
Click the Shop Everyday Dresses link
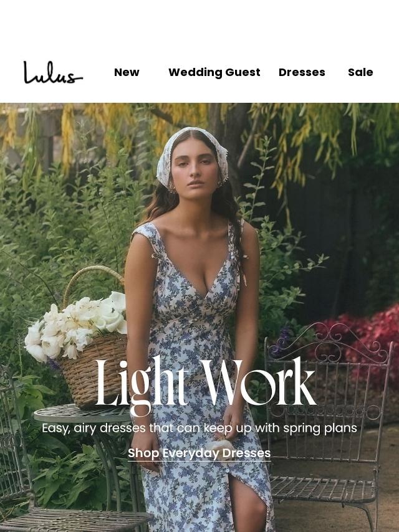199,454
